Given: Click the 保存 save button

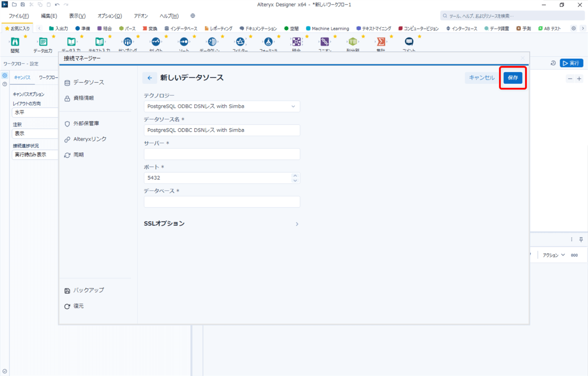Looking at the screenshot, I should pos(513,78).
